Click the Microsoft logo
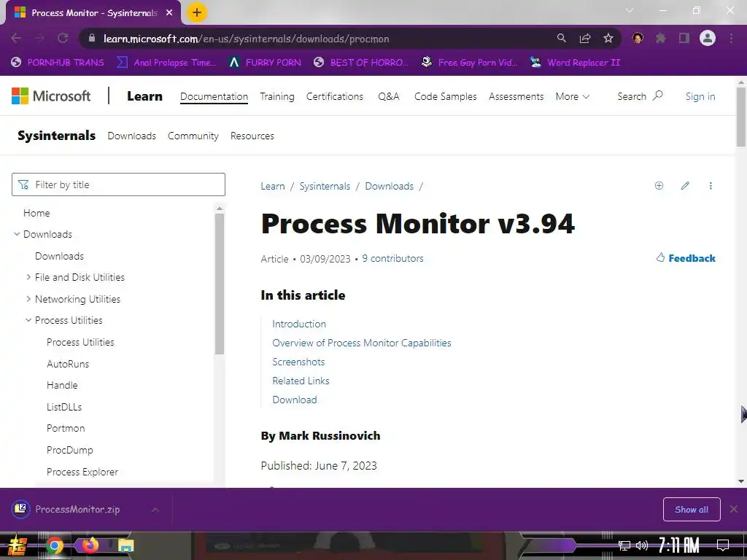Image resolution: width=747 pixels, height=560 pixels. click(51, 96)
